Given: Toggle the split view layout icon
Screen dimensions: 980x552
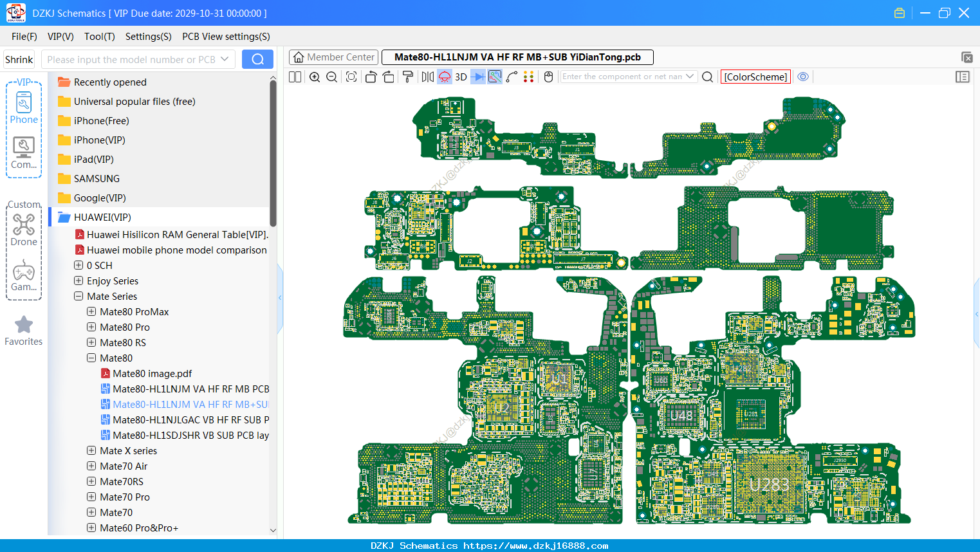Looking at the screenshot, I should tap(295, 77).
